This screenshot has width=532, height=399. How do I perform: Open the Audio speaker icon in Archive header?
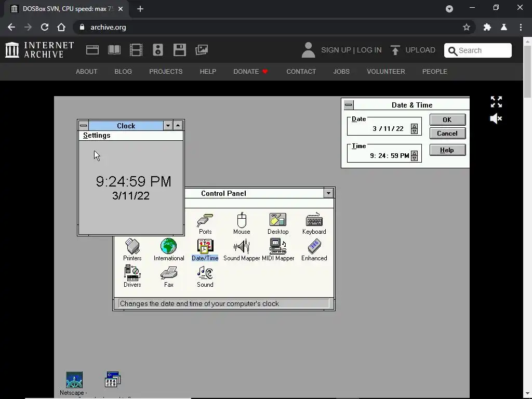click(x=158, y=50)
